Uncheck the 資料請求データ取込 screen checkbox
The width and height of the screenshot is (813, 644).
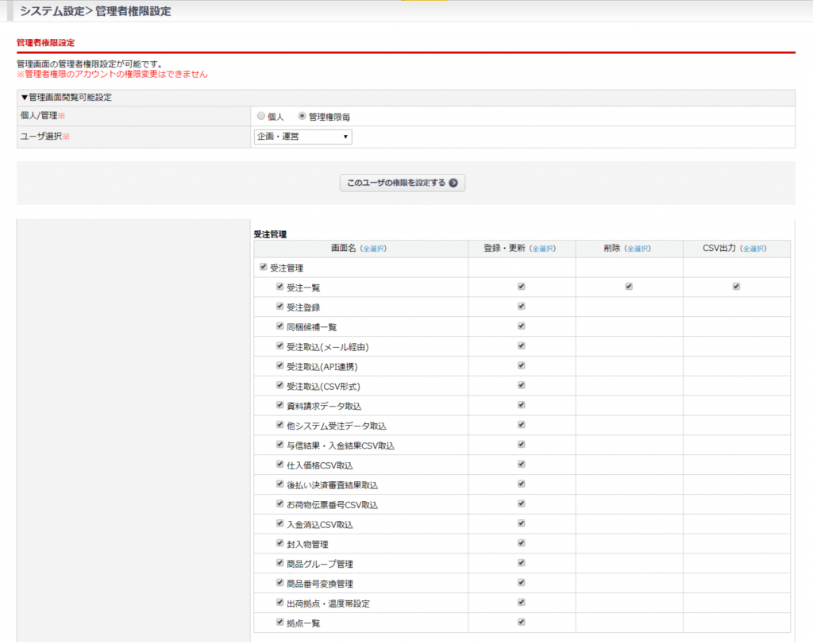(280, 405)
